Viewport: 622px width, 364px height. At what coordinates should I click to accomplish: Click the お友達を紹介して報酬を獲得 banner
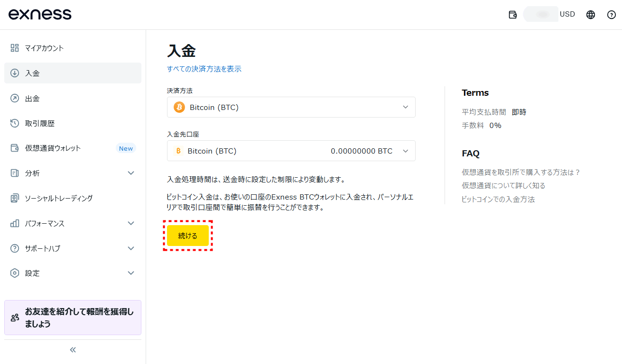click(73, 318)
